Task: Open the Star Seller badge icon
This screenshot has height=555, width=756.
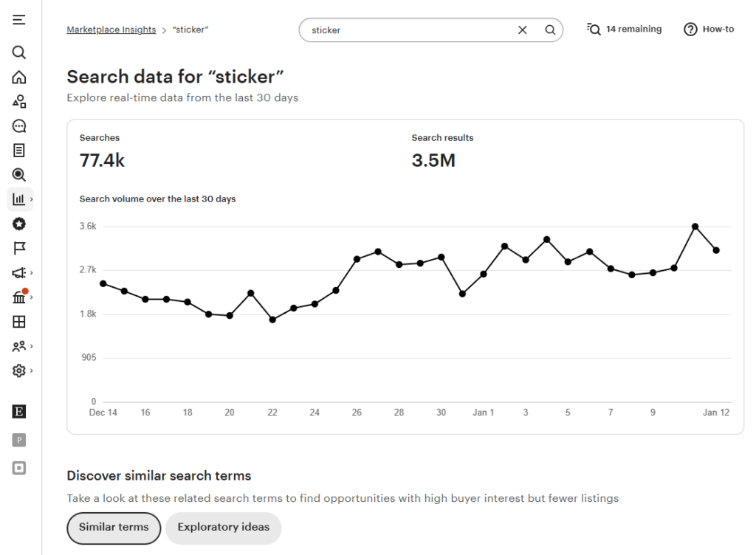Action: click(19, 224)
